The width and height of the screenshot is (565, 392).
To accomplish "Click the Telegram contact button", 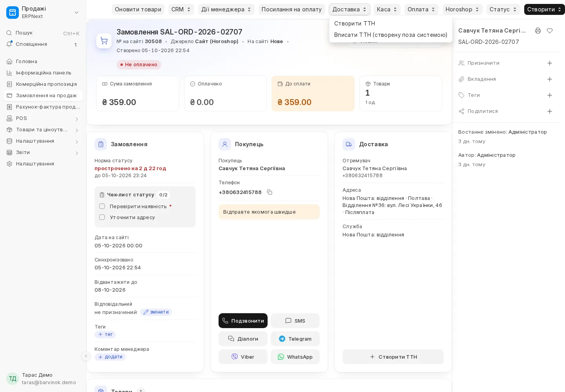I will 295,339.
